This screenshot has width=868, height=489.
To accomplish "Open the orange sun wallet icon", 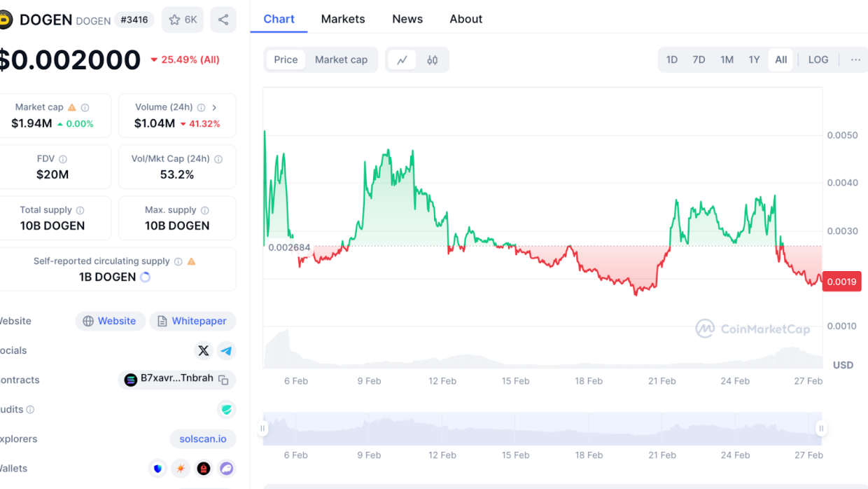I will pos(181,468).
